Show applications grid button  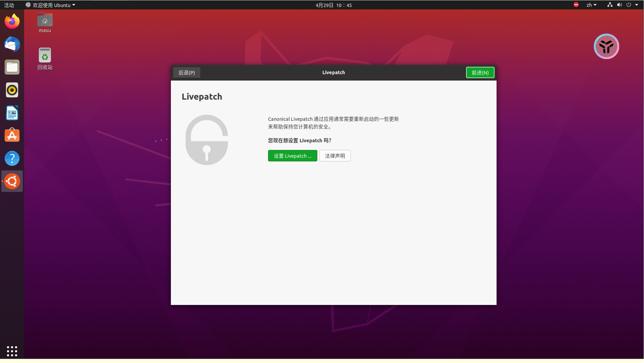(x=12, y=351)
